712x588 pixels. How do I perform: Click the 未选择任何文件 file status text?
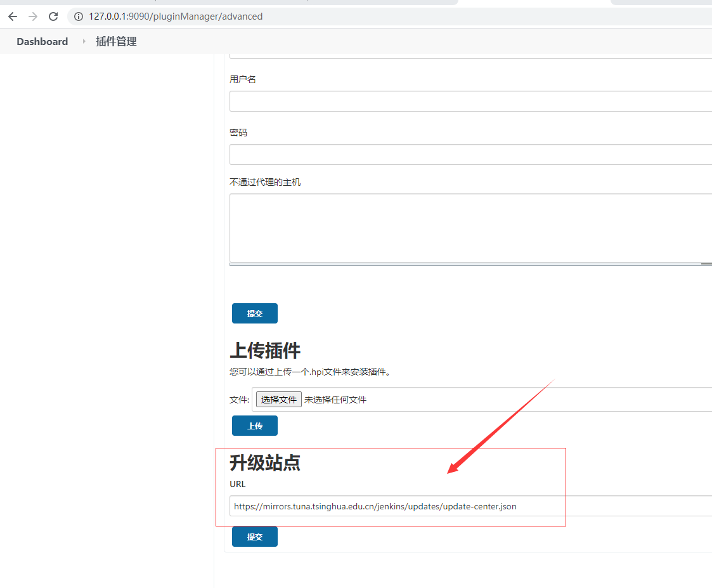[335, 400]
